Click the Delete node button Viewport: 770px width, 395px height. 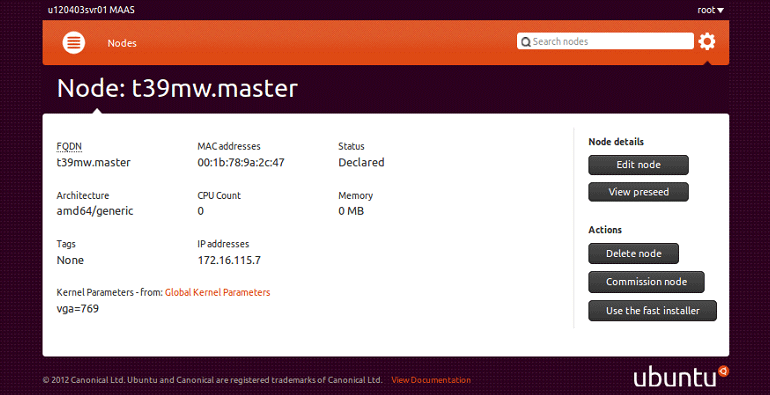[x=633, y=254]
